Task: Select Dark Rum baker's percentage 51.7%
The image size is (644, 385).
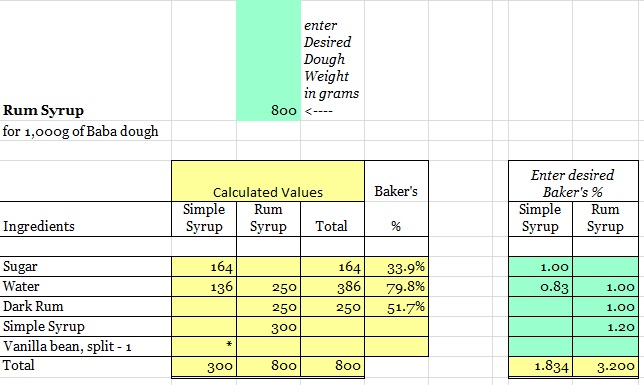Action: pyautogui.click(x=397, y=307)
